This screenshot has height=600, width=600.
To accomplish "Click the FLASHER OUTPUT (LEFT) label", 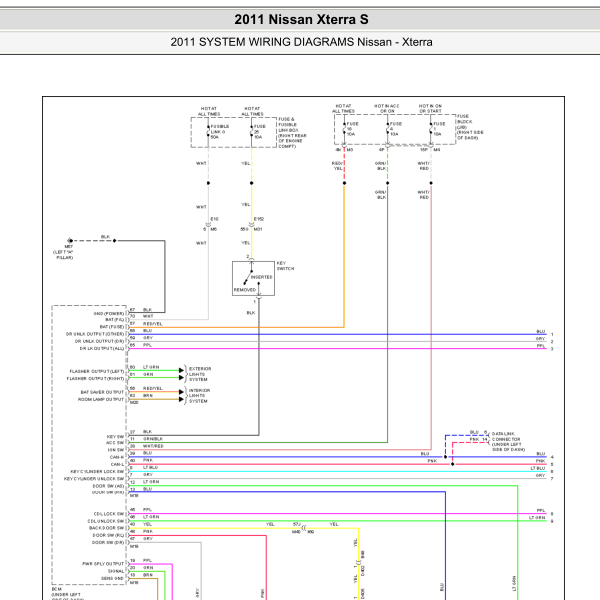I will (97, 371).
